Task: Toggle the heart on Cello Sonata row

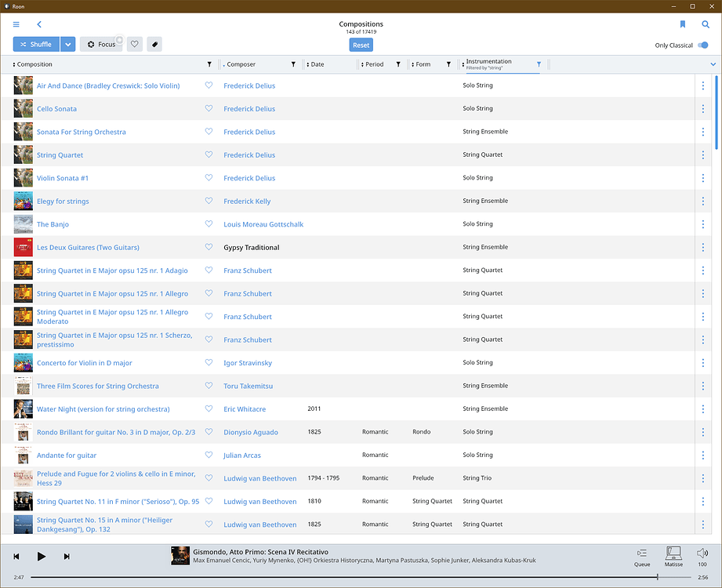Action: click(209, 108)
